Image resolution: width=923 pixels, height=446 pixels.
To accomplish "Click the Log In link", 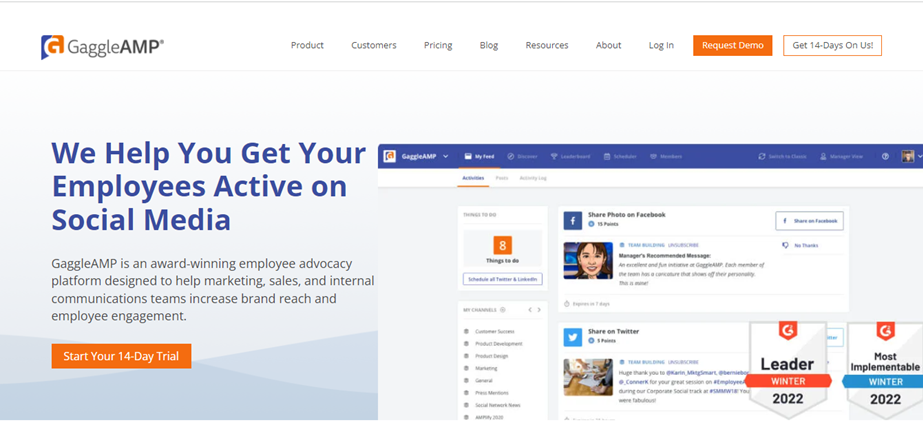I will pyautogui.click(x=661, y=46).
